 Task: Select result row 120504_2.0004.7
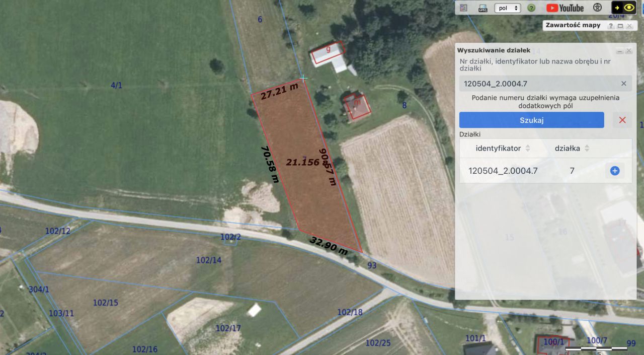(545, 171)
